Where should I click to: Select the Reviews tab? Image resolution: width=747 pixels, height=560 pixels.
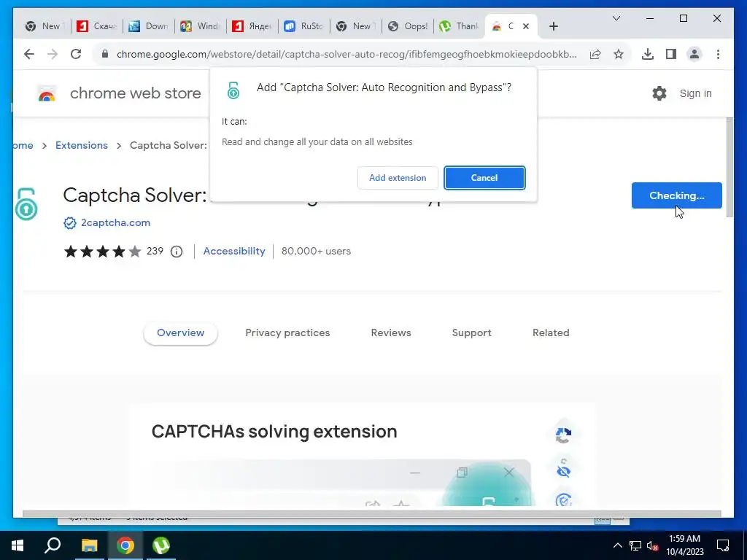pyautogui.click(x=391, y=332)
